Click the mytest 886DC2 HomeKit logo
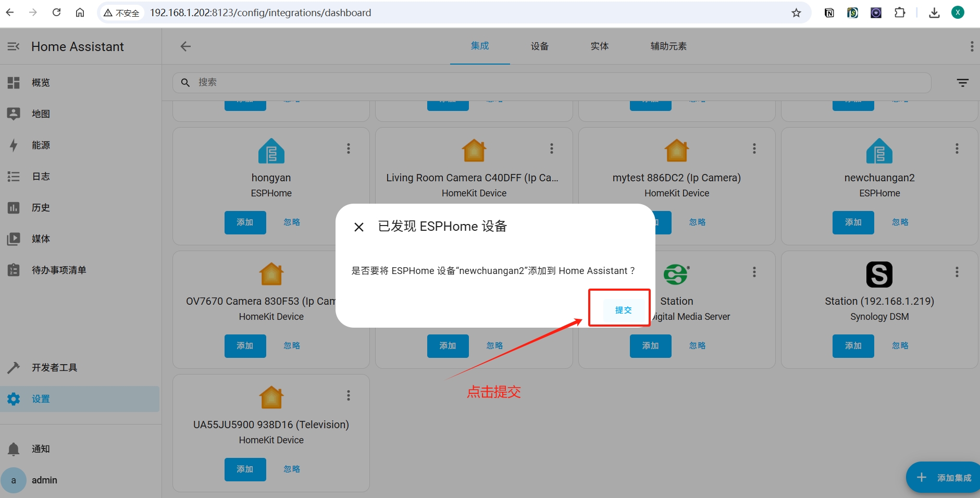Image resolution: width=980 pixels, height=498 pixels. click(x=677, y=151)
